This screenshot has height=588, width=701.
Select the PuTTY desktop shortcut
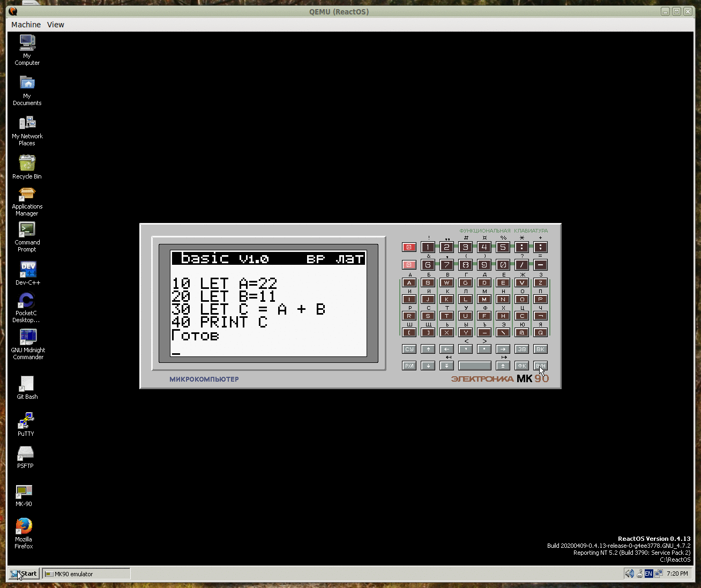point(26,421)
